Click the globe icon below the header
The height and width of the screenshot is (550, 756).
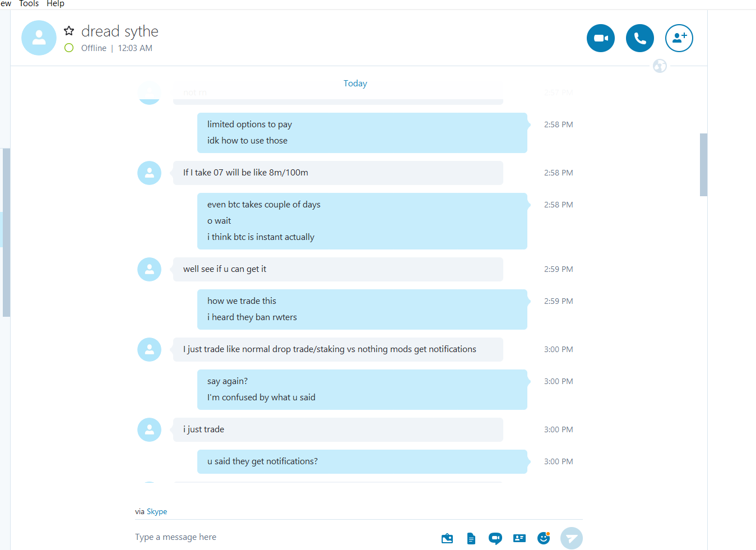[660, 66]
